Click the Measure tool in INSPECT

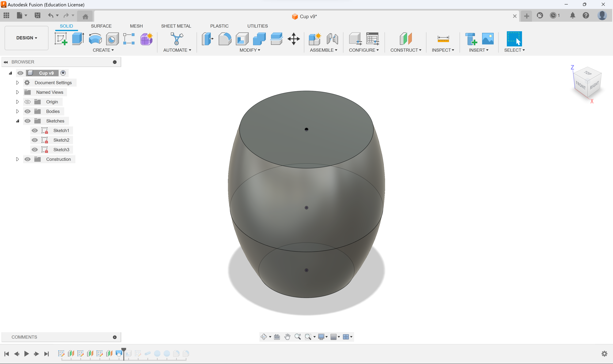[443, 39]
